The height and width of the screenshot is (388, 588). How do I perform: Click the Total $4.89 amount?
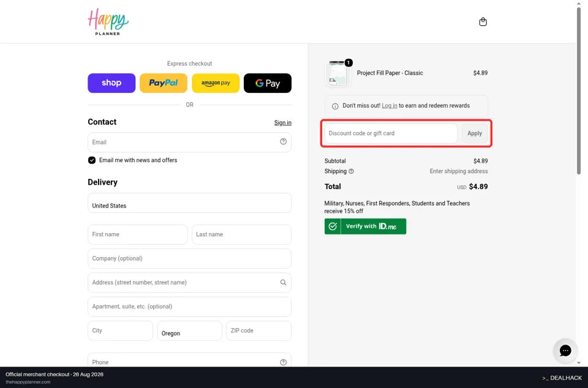coord(478,187)
